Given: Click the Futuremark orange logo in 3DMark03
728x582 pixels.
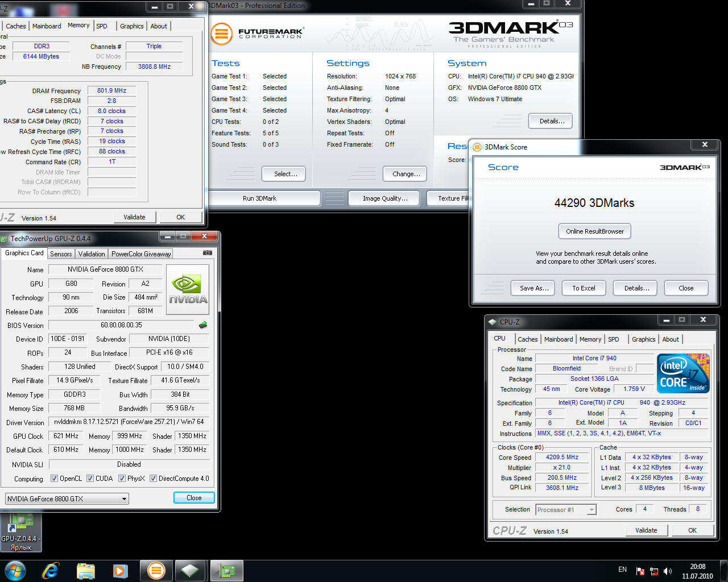Looking at the screenshot, I should tap(222, 34).
